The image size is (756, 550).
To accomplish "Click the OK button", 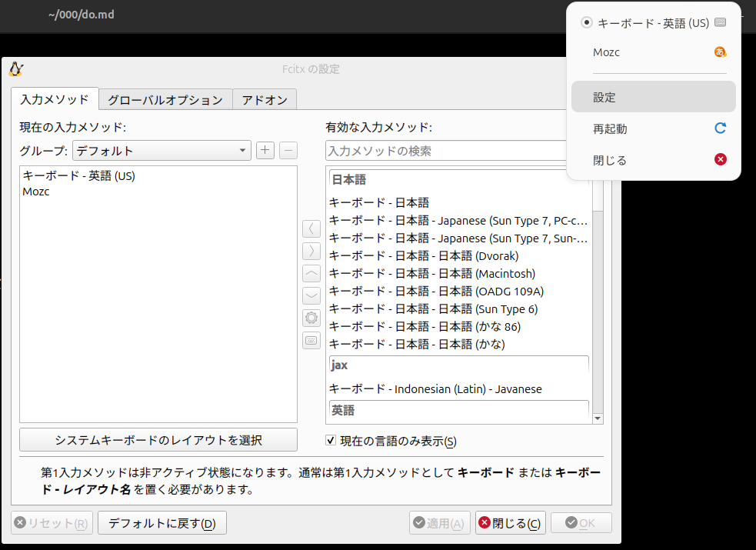I will [x=581, y=523].
